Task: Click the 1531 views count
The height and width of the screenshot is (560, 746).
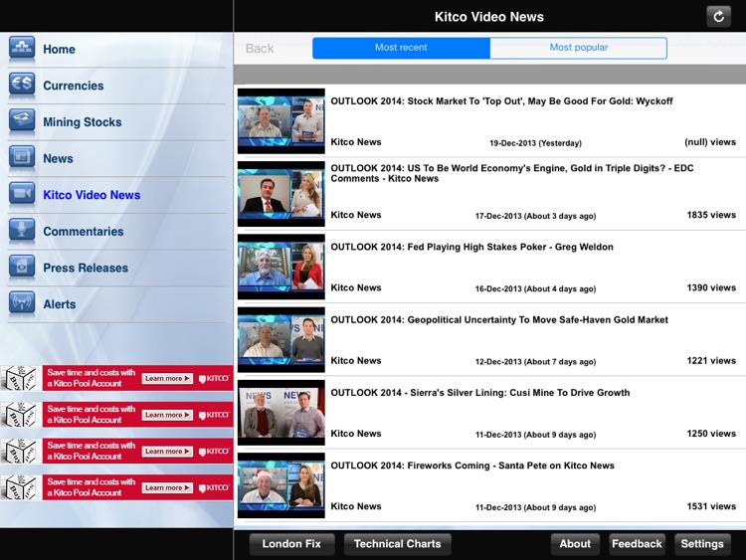Action: click(x=711, y=506)
